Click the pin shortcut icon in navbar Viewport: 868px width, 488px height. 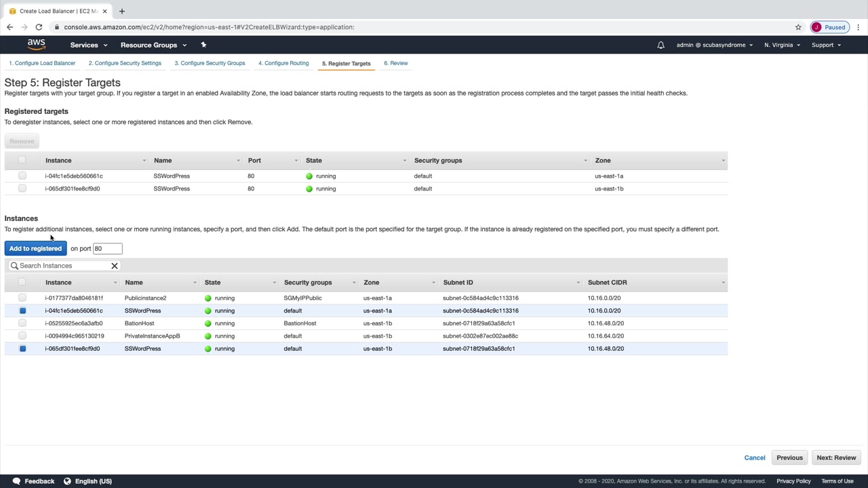tap(203, 45)
